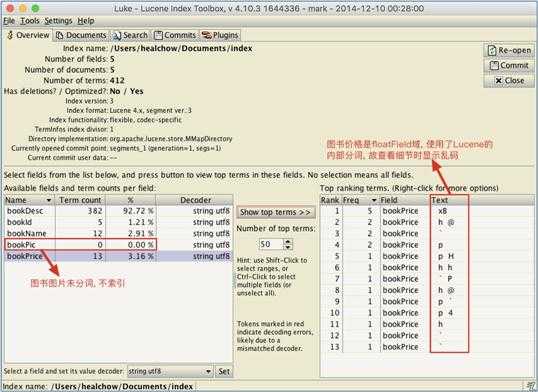
Task: Switch to the Documents tab
Action: pos(81,35)
